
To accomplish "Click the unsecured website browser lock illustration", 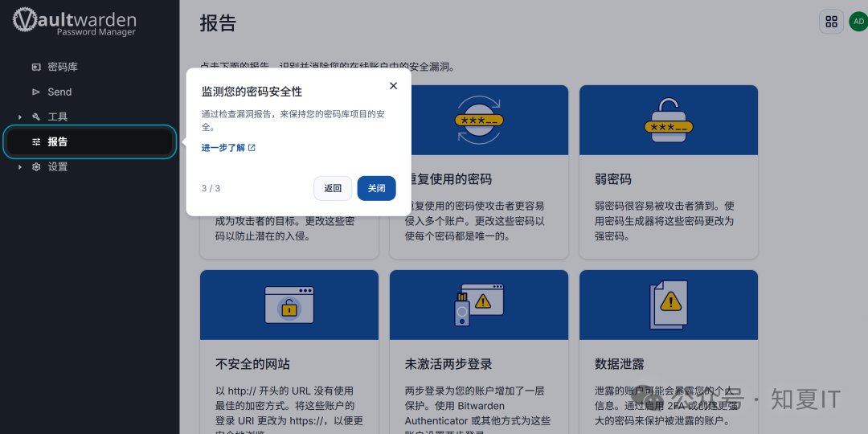I will pos(289,305).
